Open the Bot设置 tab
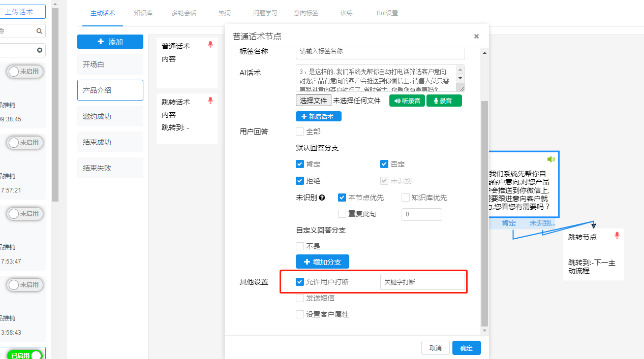This screenshot has height=359, width=644. click(387, 13)
